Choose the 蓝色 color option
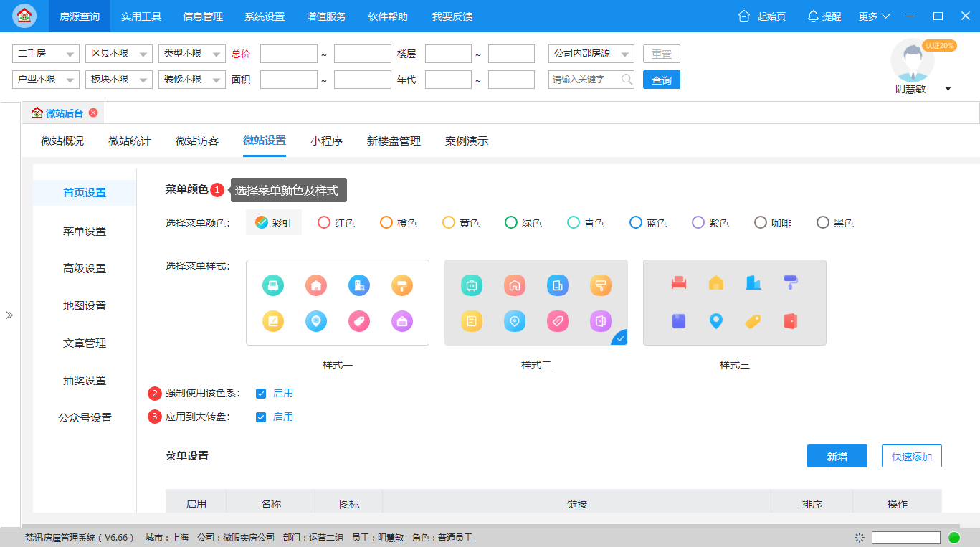 click(x=636, y=223)
